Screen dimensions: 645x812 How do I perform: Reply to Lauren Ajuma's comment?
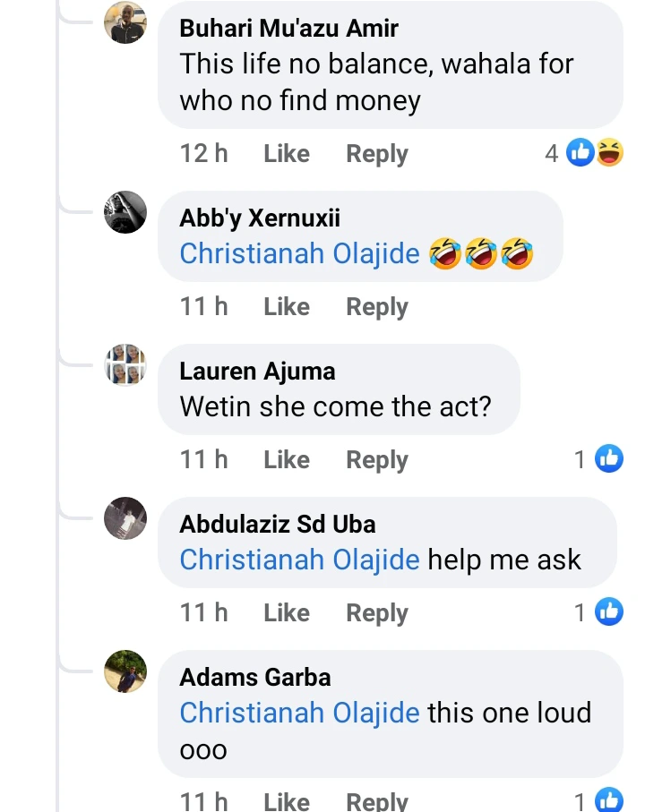377,460
